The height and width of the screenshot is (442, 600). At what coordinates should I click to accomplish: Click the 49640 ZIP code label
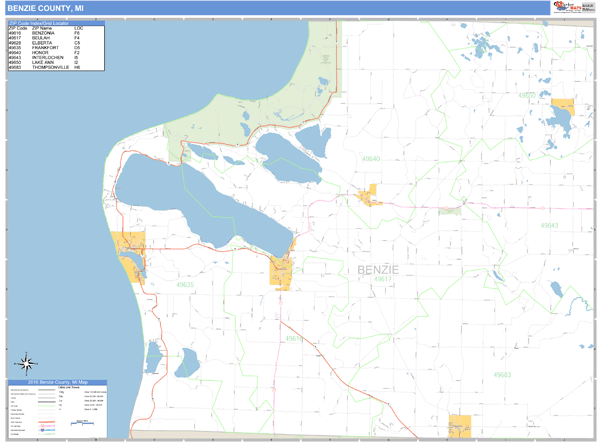pyautogui.click(x=371, y=158)
